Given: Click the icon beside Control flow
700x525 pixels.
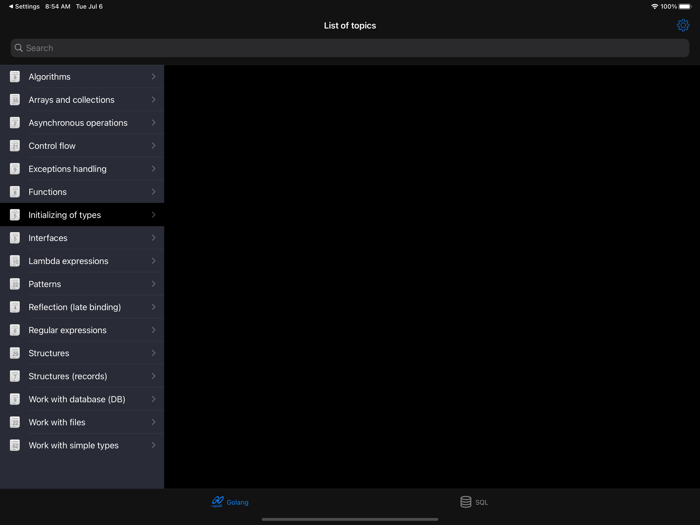Looking at the screenshot, I should [15, 146].
